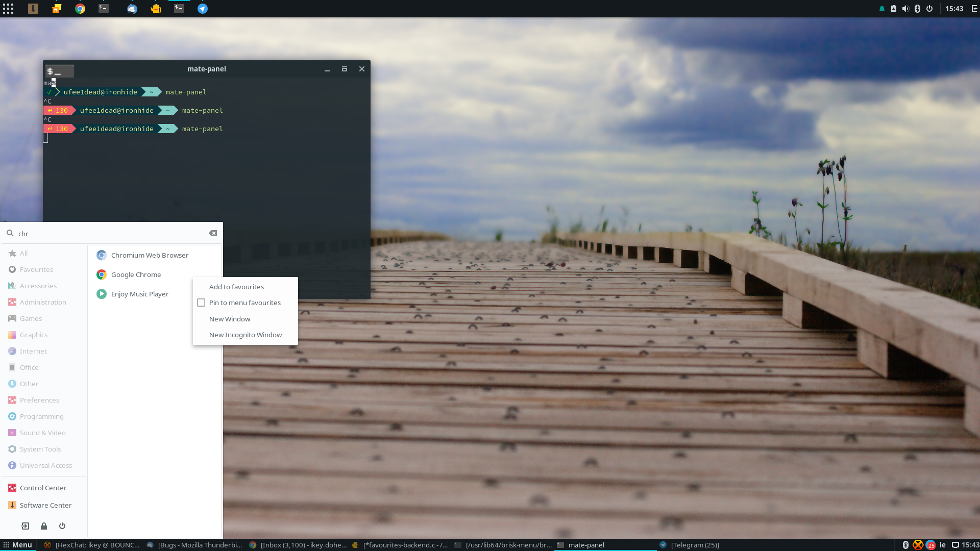Screen dimensions: 980x551
Task: Open Telegram icon in top panel
Action: coord(203,9)
